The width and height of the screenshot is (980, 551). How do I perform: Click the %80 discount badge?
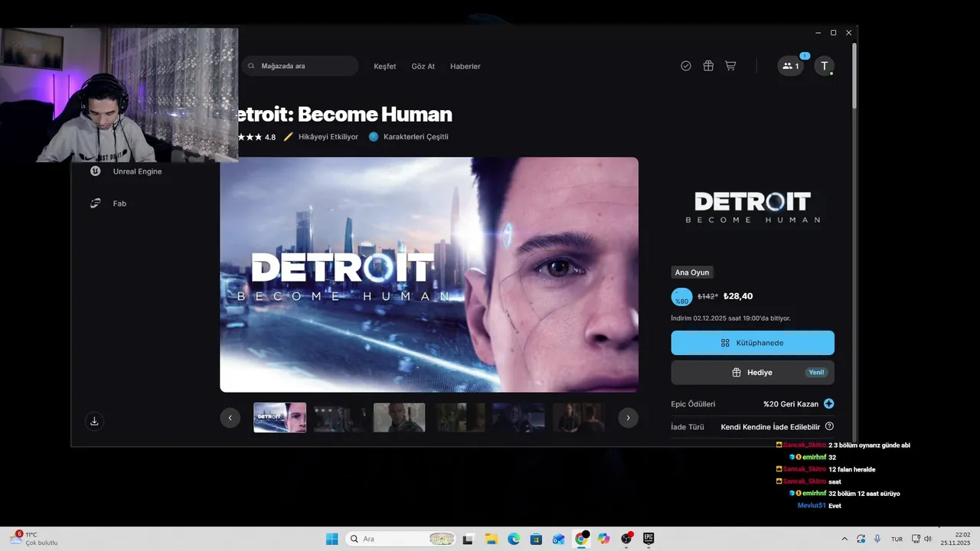click(x=681, y=297)
